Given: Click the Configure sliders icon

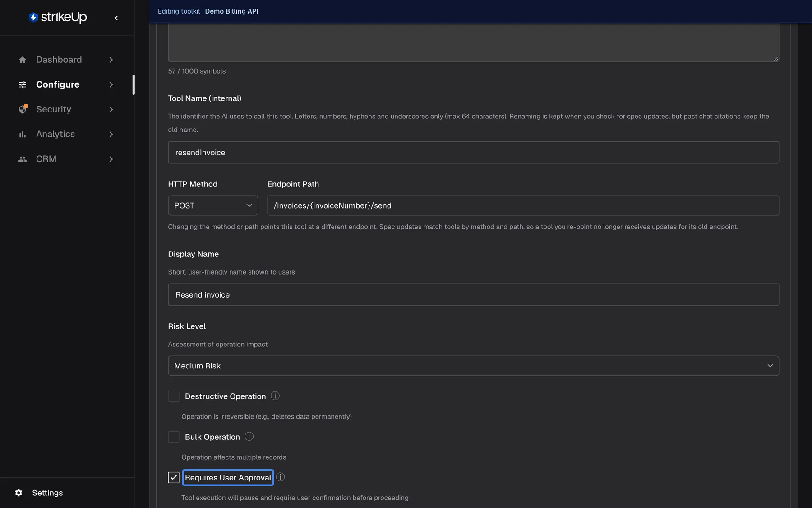Looking at the screenshot, I should [x=23, y=84].
